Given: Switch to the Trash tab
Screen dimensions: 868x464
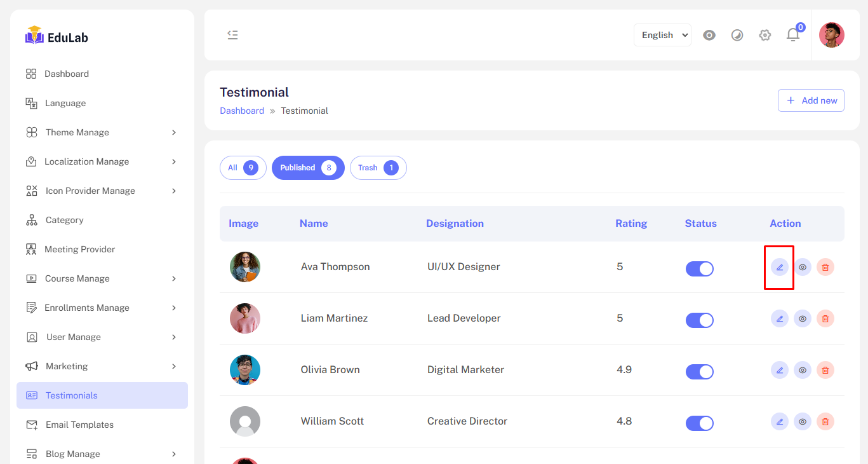Looking at the screenshot, I should [378, 168].
